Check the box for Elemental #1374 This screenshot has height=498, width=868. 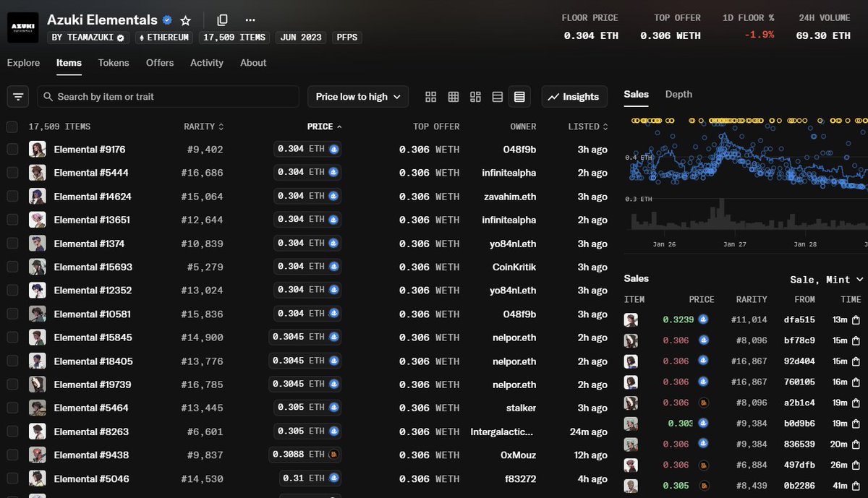pyautogui.click(x=12, y=243)
